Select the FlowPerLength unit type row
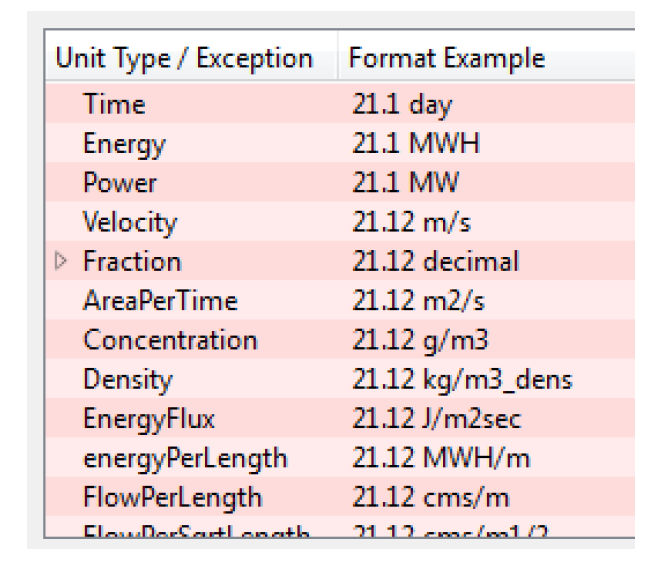 (172, 497)
